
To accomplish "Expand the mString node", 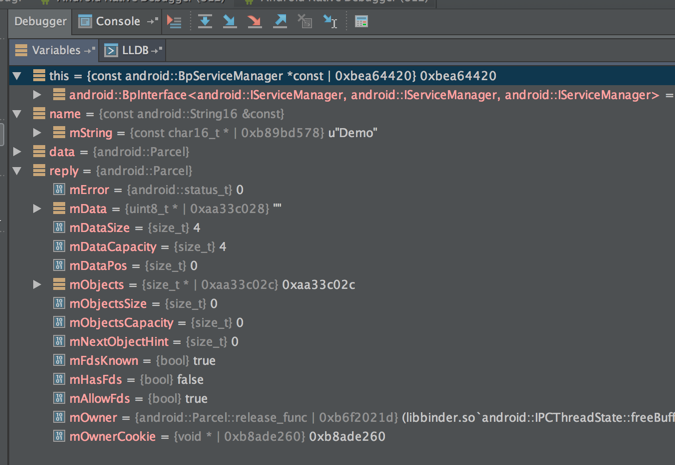I will 37,133.
